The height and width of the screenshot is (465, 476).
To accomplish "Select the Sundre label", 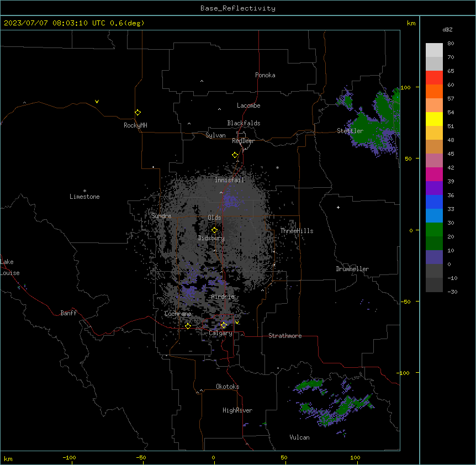I will coord(161,216).
